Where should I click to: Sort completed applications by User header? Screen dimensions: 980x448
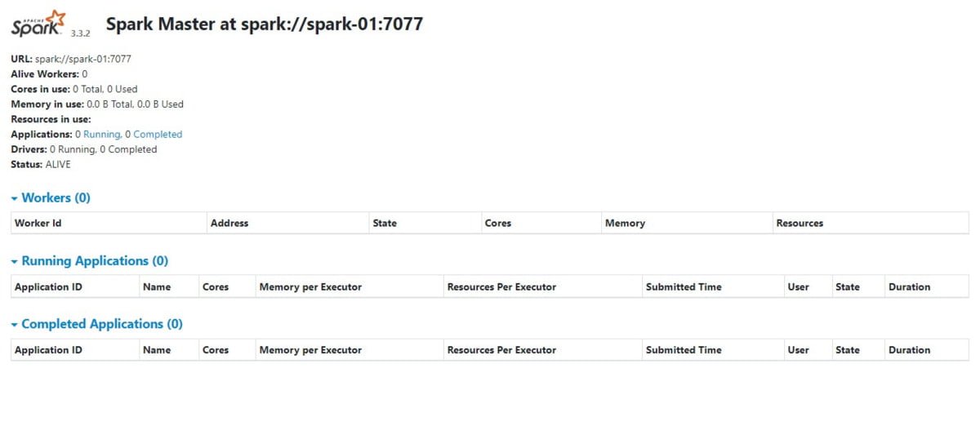(x=799, y=350)
